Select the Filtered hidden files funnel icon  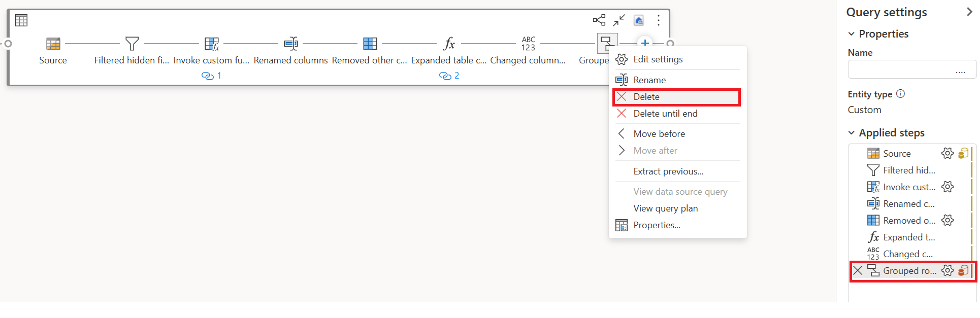coord(132,44)
